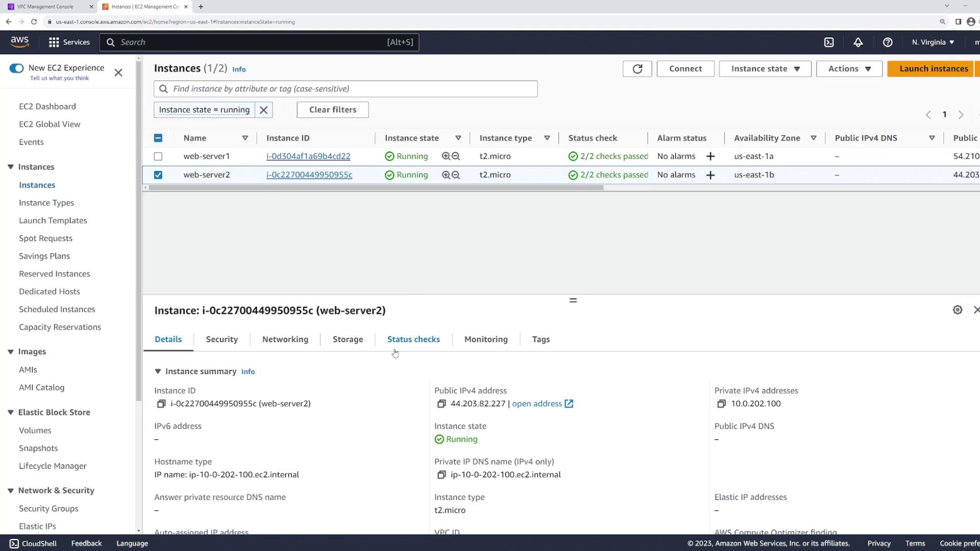Viewport: 980px width, 551px height.
Task: Open the public IP open address link
Action: pos(543,404)
